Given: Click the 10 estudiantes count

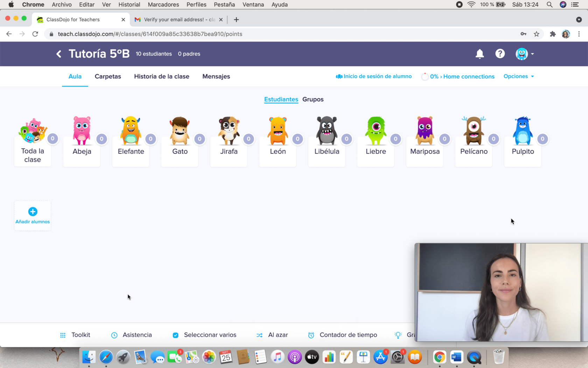Looking at the screenshot, I should click(x=154, y=54).
